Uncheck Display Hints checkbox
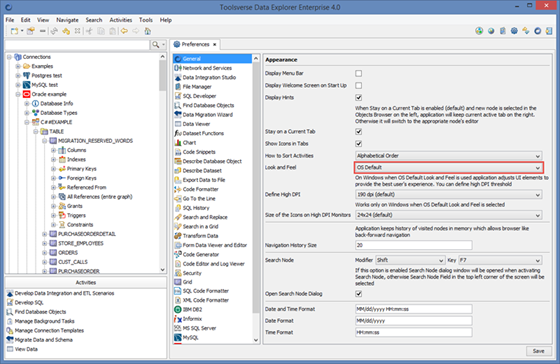The height and width of the screenshot is (364, 560). (x=359, y=98)
